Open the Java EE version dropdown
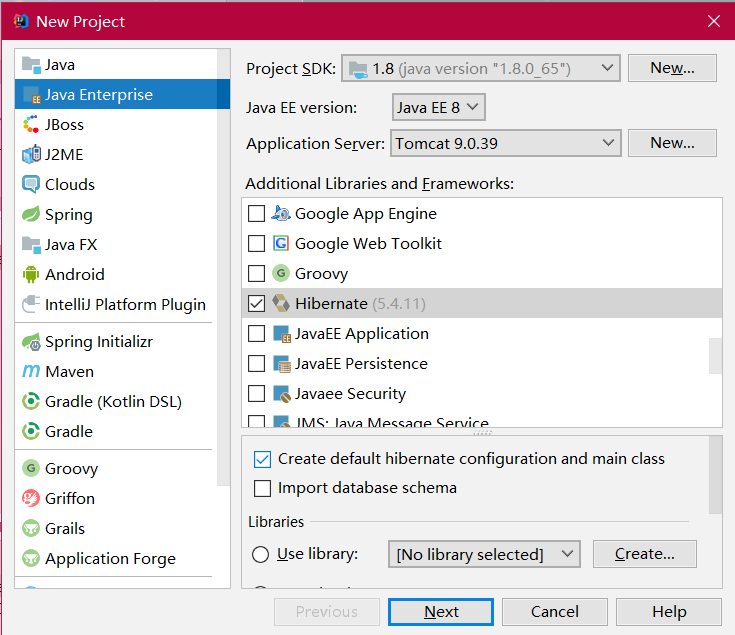735x635 pixels. click(x=438, y=107)
